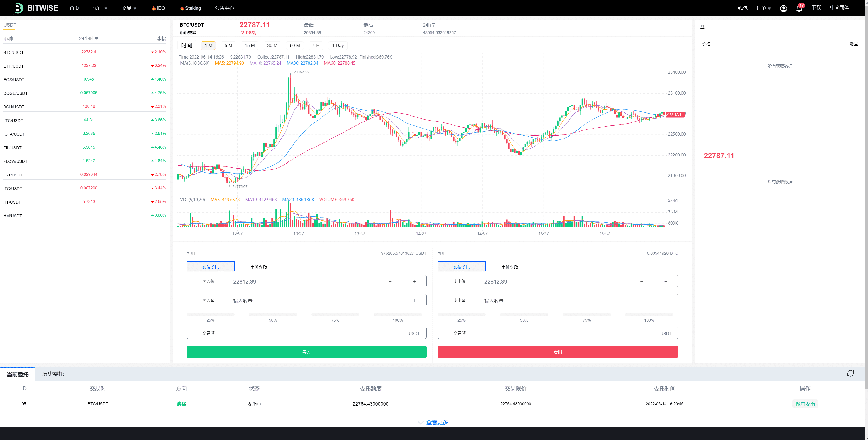Expand the 买币 dropdown menu
Image resolution: width=868 pixels, height=440 pixels.
pos(100,8)
